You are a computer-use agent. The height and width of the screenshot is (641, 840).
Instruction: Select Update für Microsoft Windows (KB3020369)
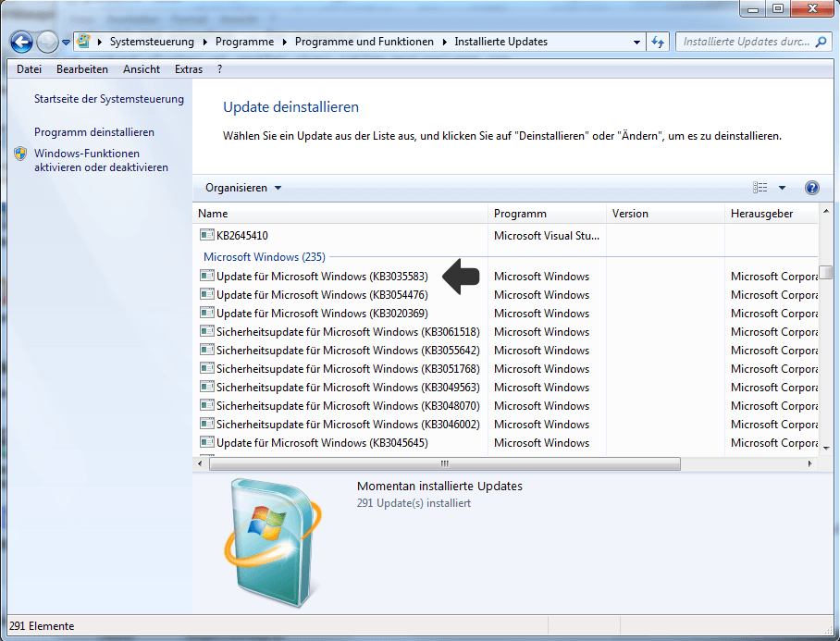point(322,314)
